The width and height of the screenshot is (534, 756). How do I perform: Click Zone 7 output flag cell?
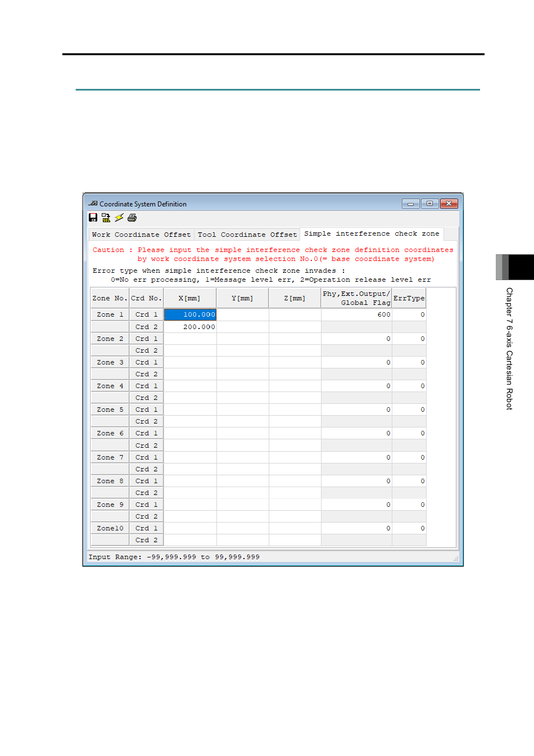(x=356, y=457)
